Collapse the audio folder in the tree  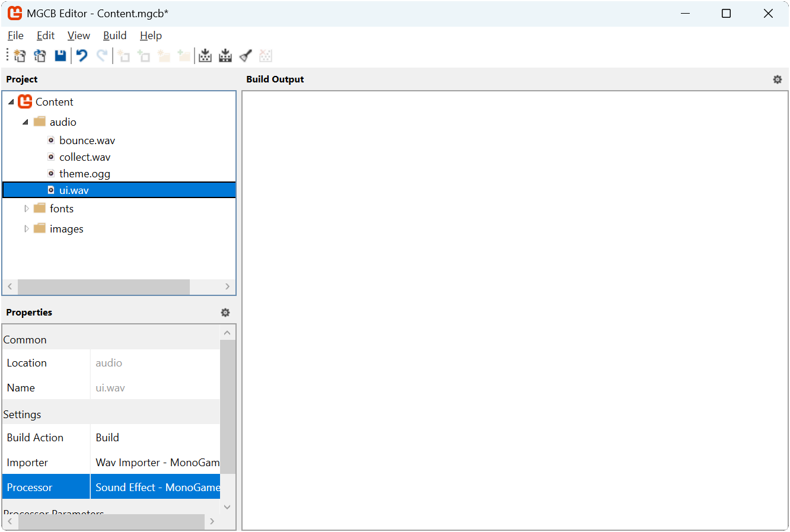point(25,122)
